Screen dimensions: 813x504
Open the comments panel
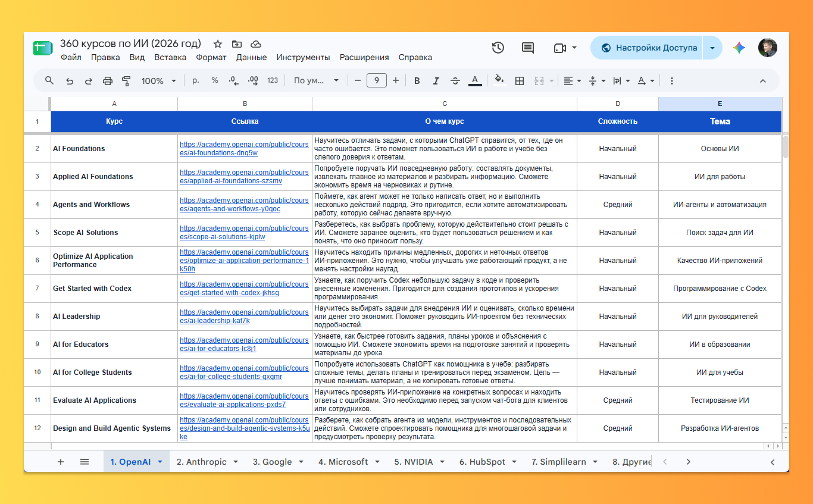[527, 48]
